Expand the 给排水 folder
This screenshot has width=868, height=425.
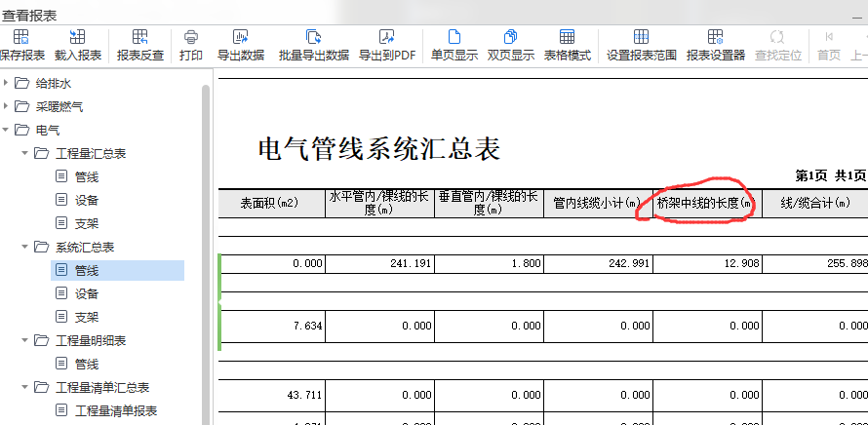point(6,84)
